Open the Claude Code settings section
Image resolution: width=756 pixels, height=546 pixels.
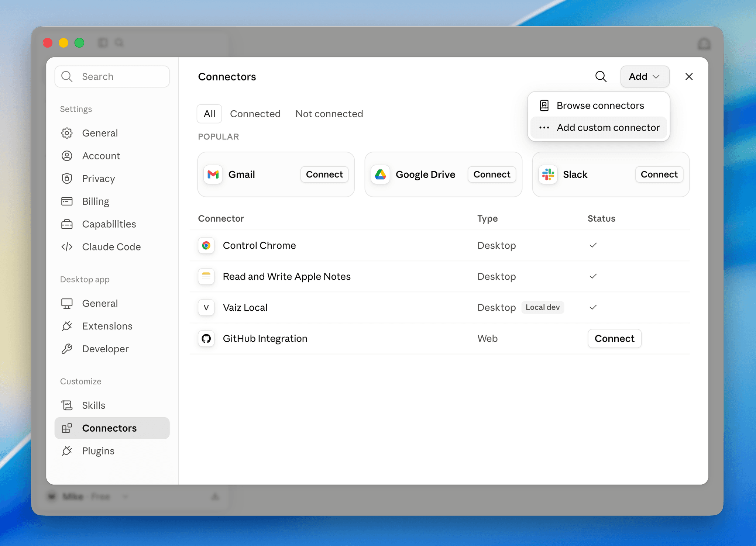(112, 247)
